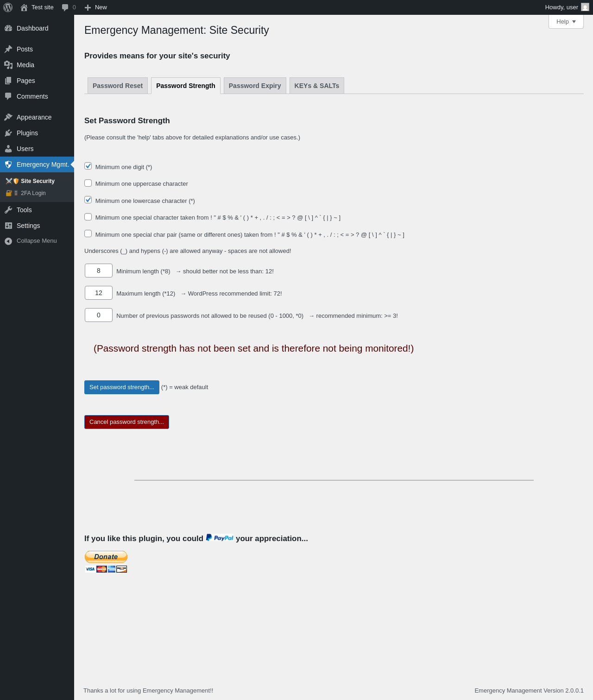The width and height of the screenshot is (593, 700).
Task: Click the comments bubble in admin bar
Action: (x=65, y=7)
